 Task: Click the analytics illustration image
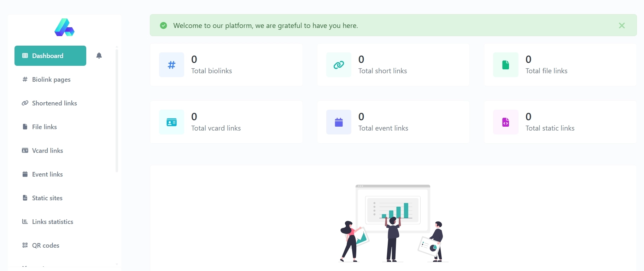coord(393,223)
